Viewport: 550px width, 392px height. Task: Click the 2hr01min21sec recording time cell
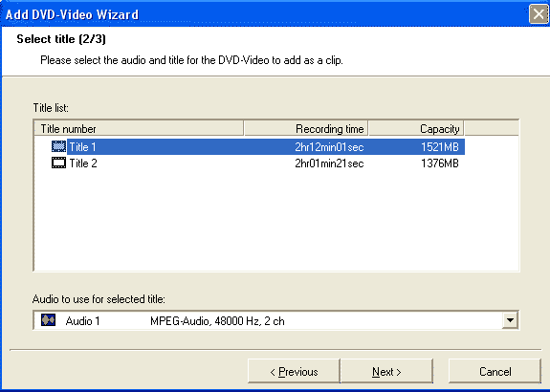(329, 163)
